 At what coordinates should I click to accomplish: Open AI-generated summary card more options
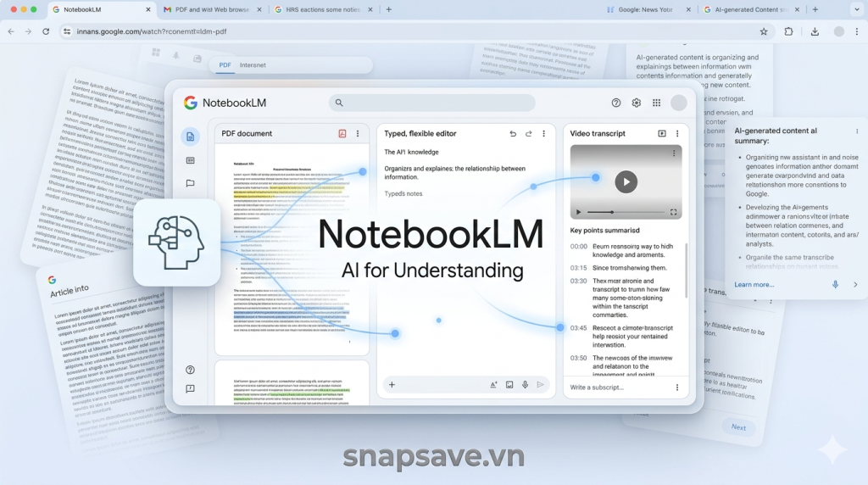point(857,131)
